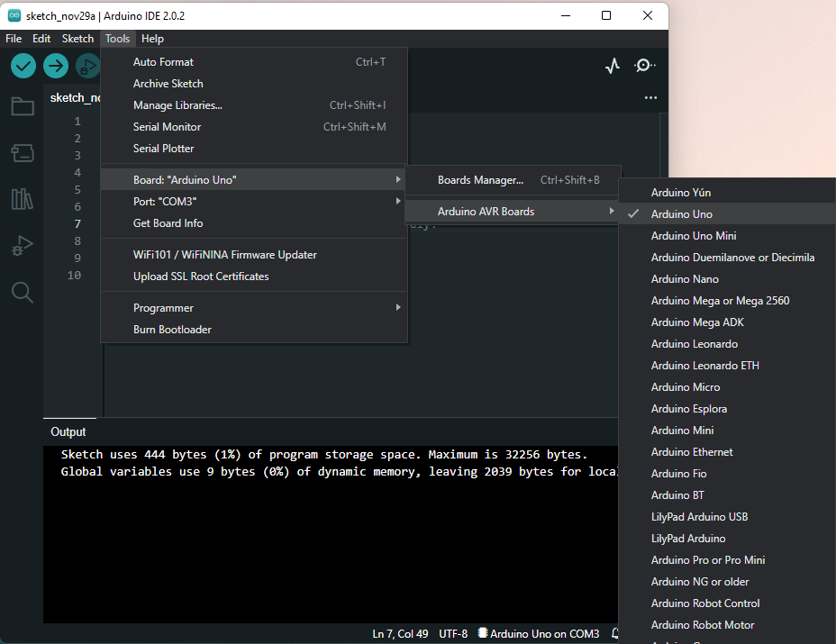
Task: Select Upload SSL Root Certificates
Action: click(x=254, y=277)
